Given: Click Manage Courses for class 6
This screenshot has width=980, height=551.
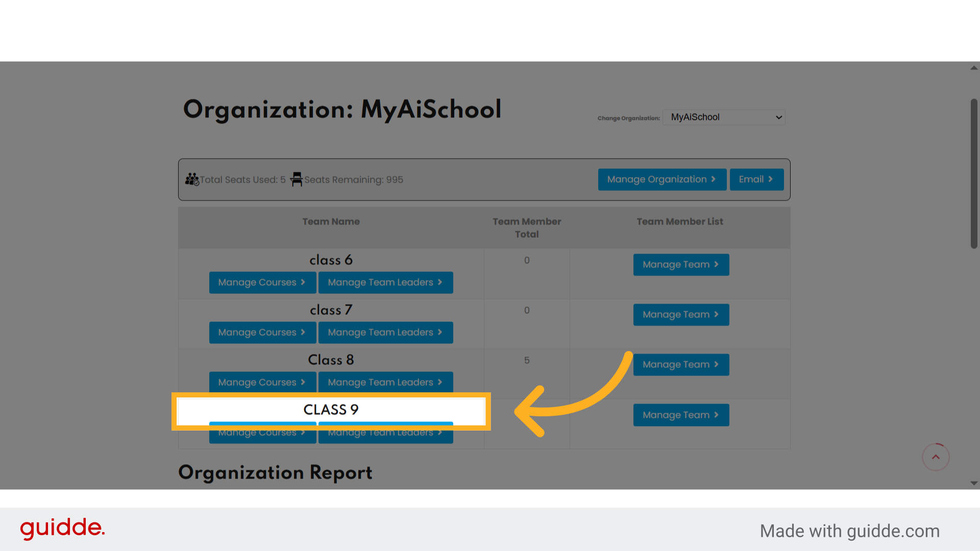Looking at the screenshot, I should 262,282.
